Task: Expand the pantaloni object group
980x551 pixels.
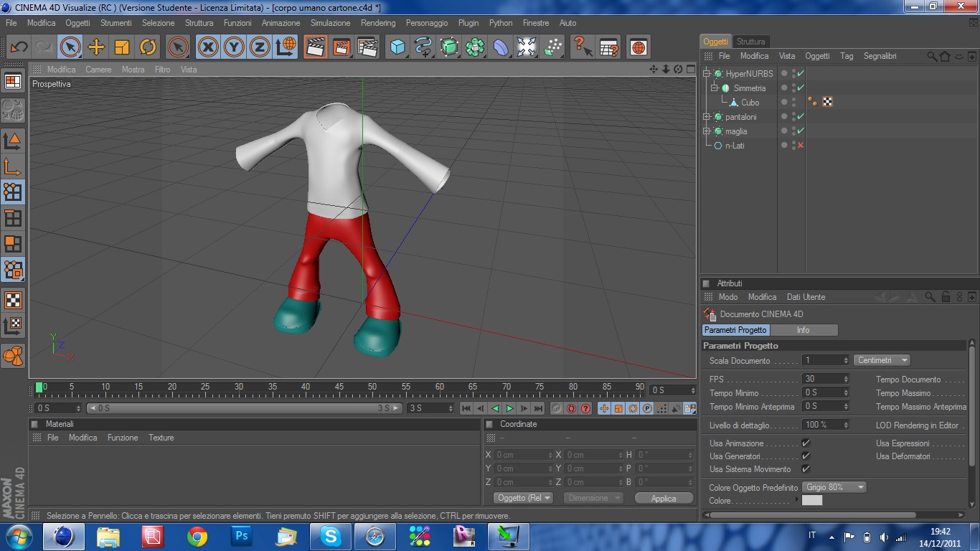Action: click(x=707, y=117)
